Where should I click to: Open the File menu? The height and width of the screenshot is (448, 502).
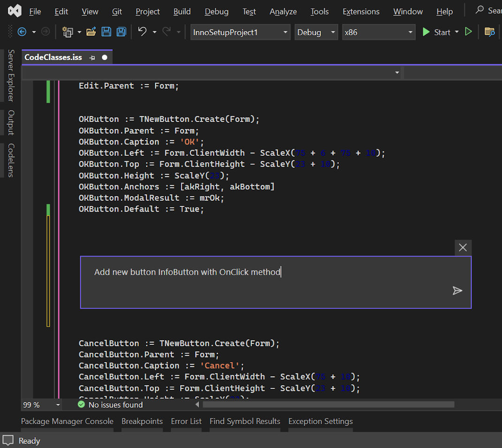[x=35, y=12]
